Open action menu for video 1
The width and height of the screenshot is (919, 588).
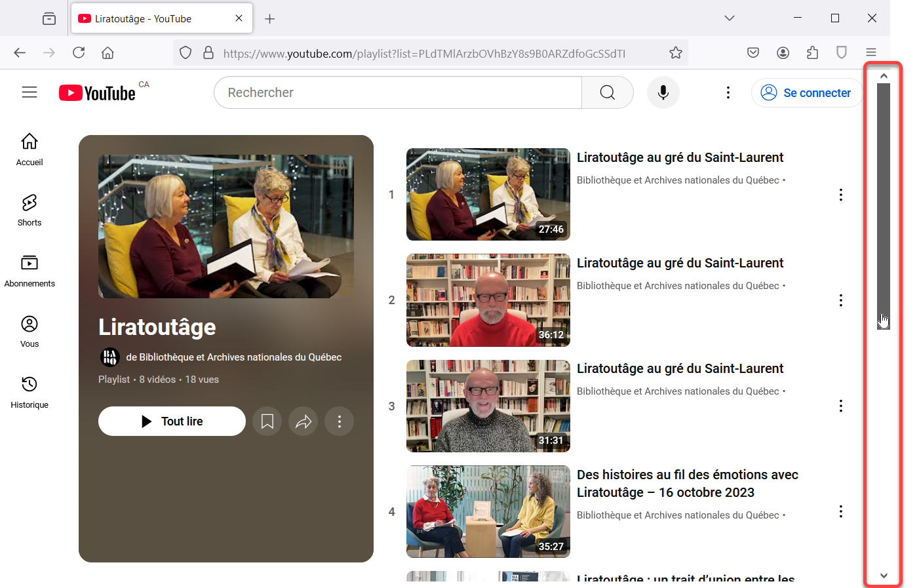(x=841, y=195)
